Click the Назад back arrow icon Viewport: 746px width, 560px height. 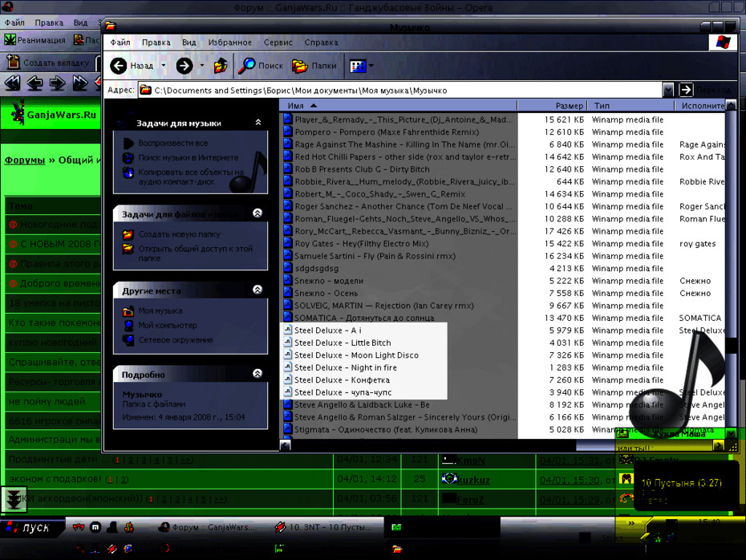pos(119,66)
